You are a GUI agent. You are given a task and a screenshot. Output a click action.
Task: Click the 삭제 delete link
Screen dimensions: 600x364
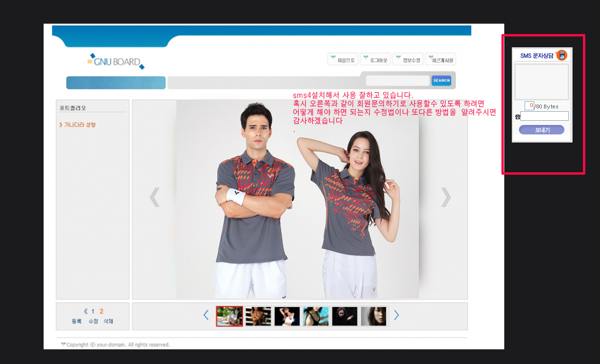109,321
